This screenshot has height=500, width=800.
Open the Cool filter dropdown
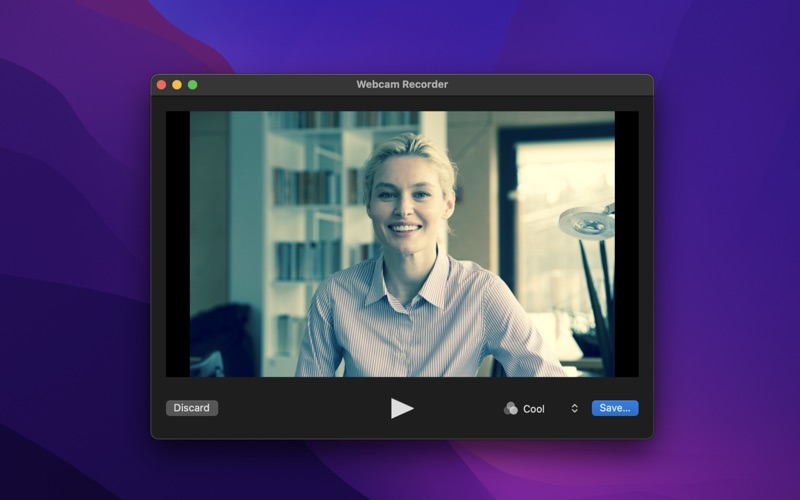(541, 409)
